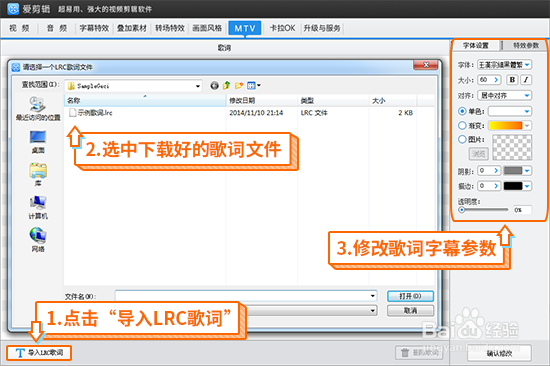Close the LRC file selection dialog

(x=425, y=65)
